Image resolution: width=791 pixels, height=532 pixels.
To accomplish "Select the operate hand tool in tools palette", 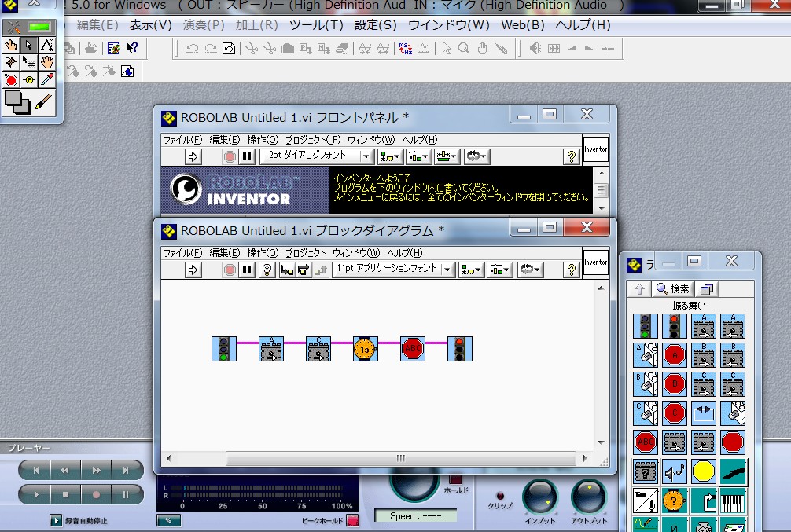I will click(x=10, y=46).
